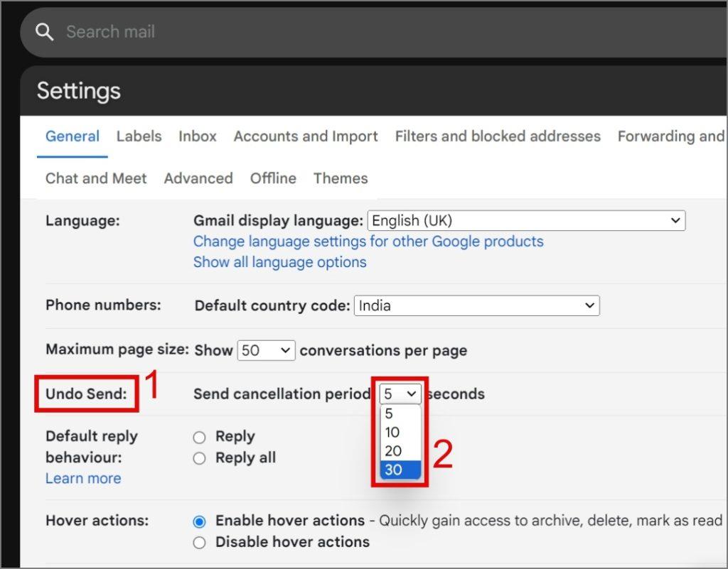728x569 pixels.
Task: Expand Gmail display language dropdown
Action: (x=527, y=221)
